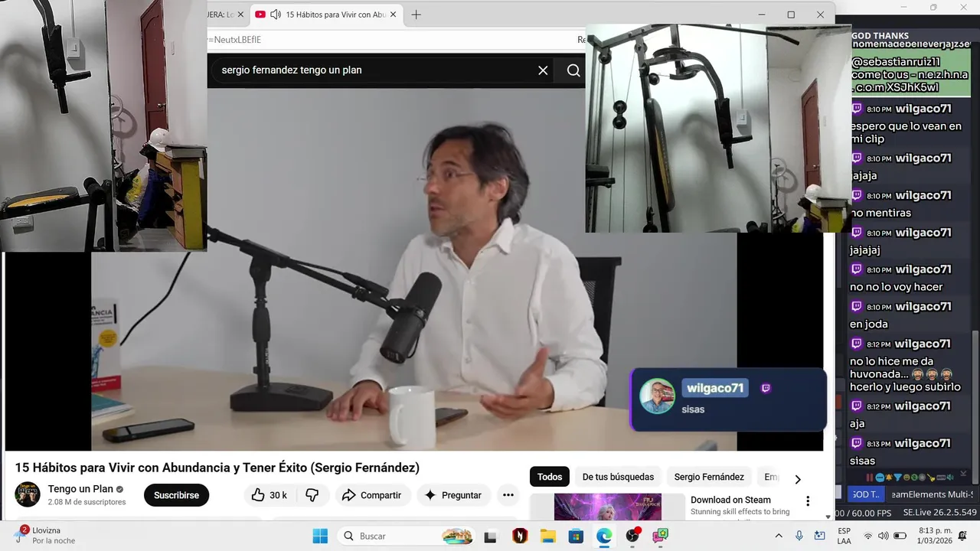Switch to the 15 Hábitos browser tab

click(325, 15)
